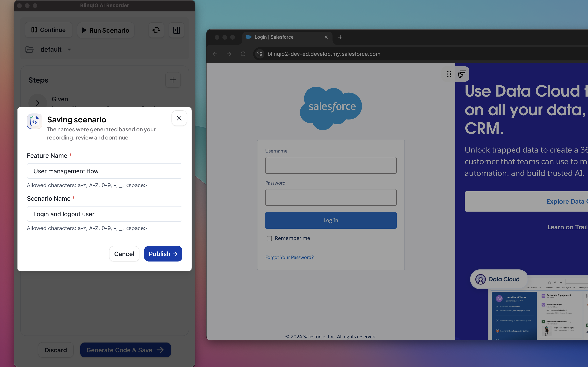Open the Learn on Trailhead link

click(x=568, y=227)
